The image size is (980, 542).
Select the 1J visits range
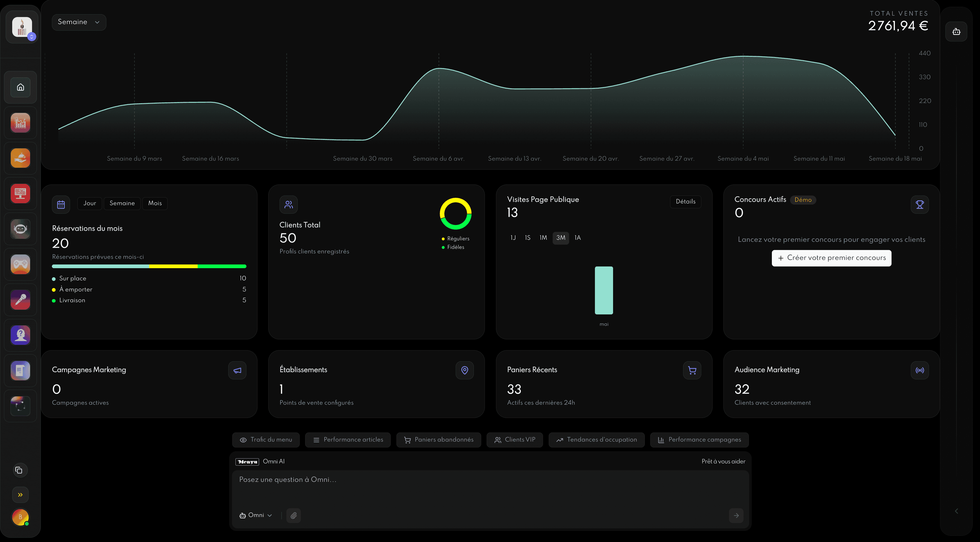pos(513,238)
